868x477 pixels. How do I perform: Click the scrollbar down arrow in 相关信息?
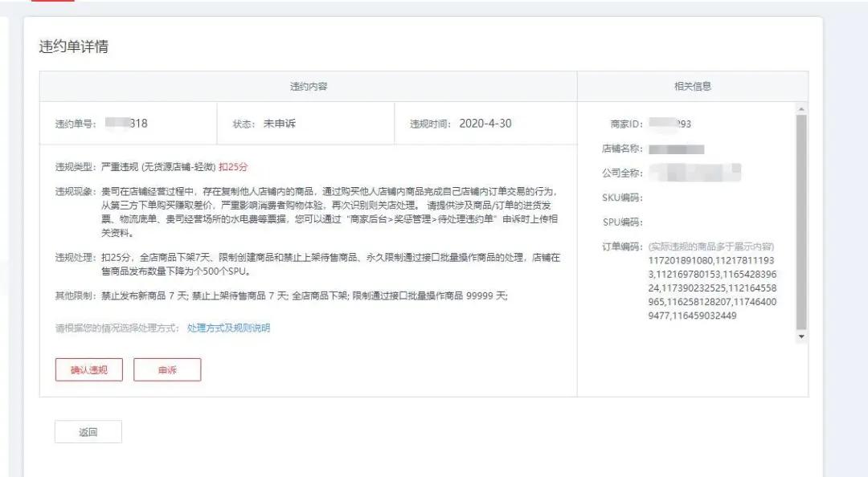click(x=801, y=336)
